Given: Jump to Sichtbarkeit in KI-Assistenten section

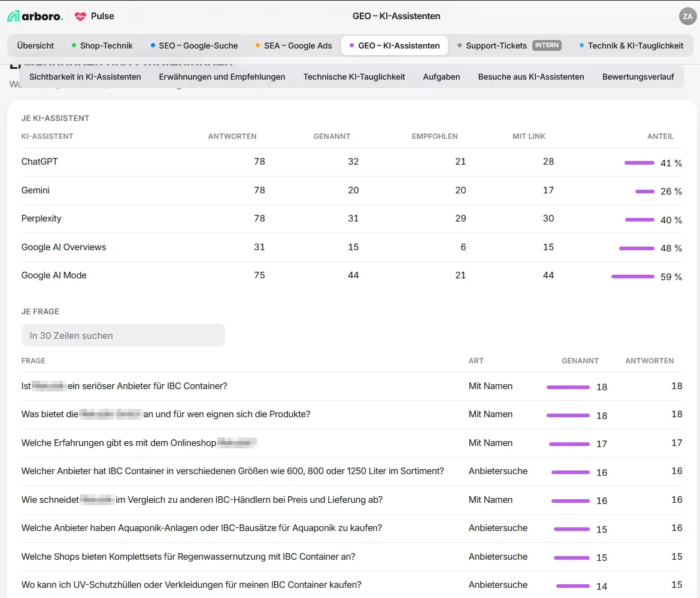Looking at the screenshot, I should pyautogui.click(x=85, y=77).
